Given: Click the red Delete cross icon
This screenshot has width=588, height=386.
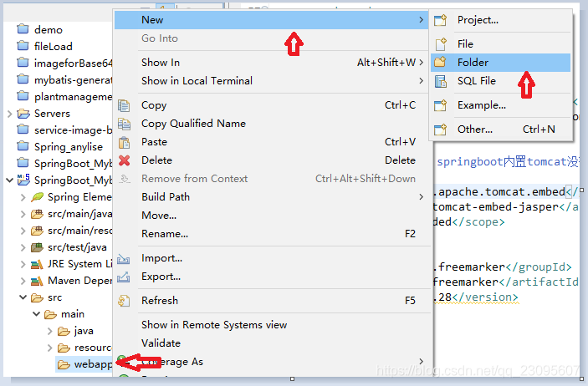Looking at the screenshot, I should point(124,160).
